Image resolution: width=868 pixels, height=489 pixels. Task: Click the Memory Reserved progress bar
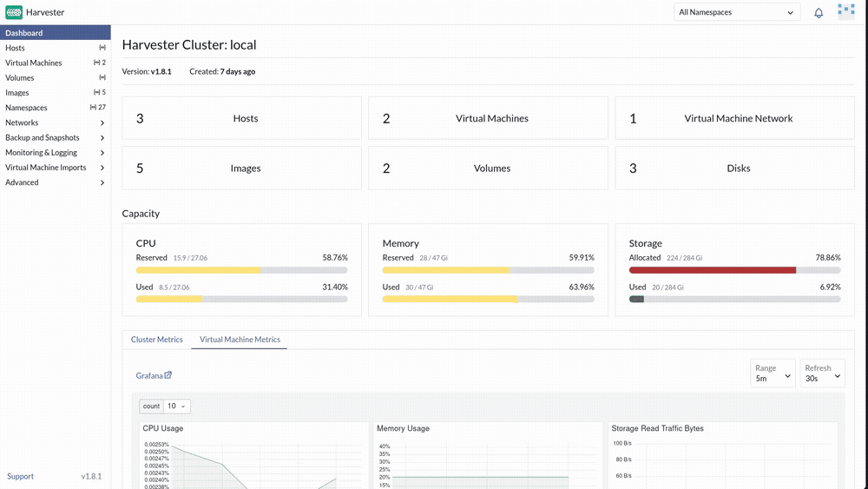[x=488, y=270]
